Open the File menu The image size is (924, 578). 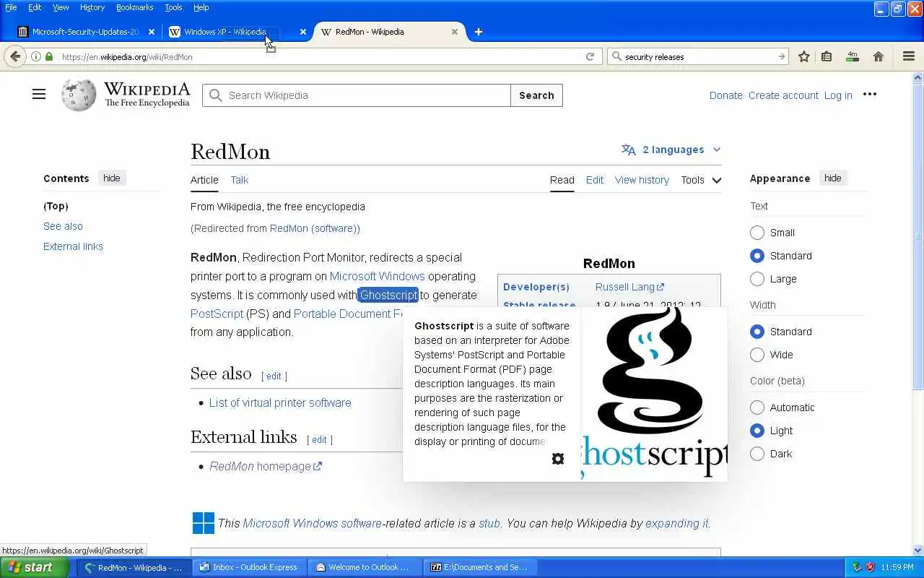pos(11,7)
